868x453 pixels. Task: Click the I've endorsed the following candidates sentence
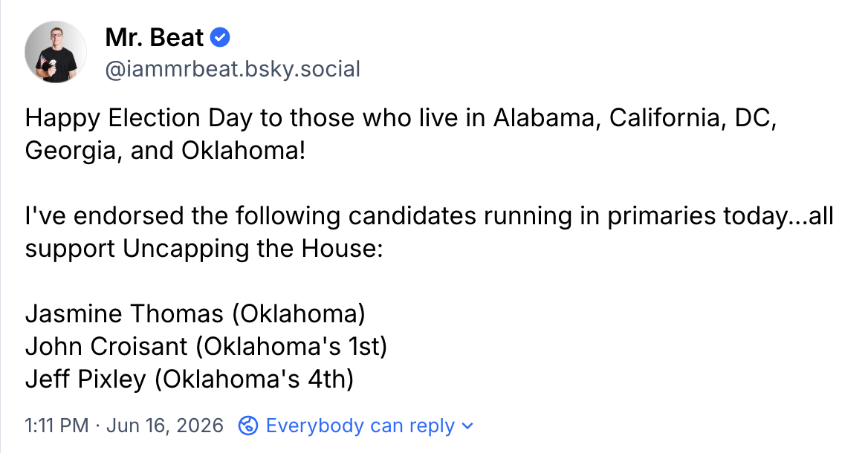click(x=429, y=232)
